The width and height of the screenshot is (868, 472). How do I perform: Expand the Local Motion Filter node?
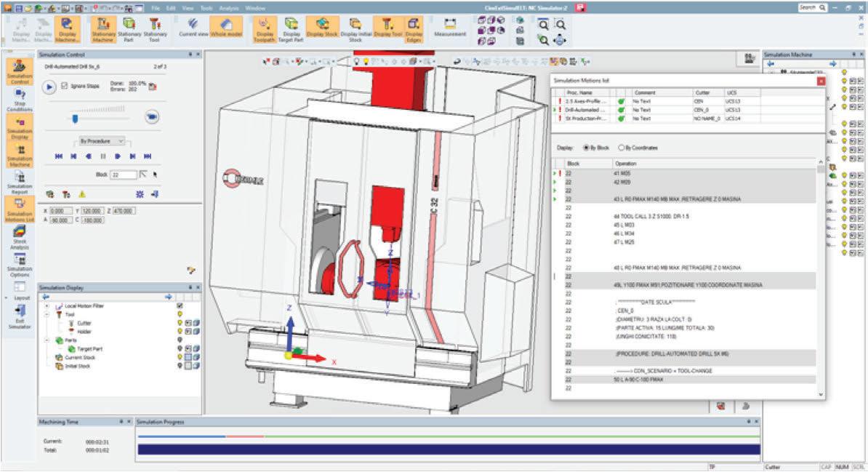pos(47,305)
